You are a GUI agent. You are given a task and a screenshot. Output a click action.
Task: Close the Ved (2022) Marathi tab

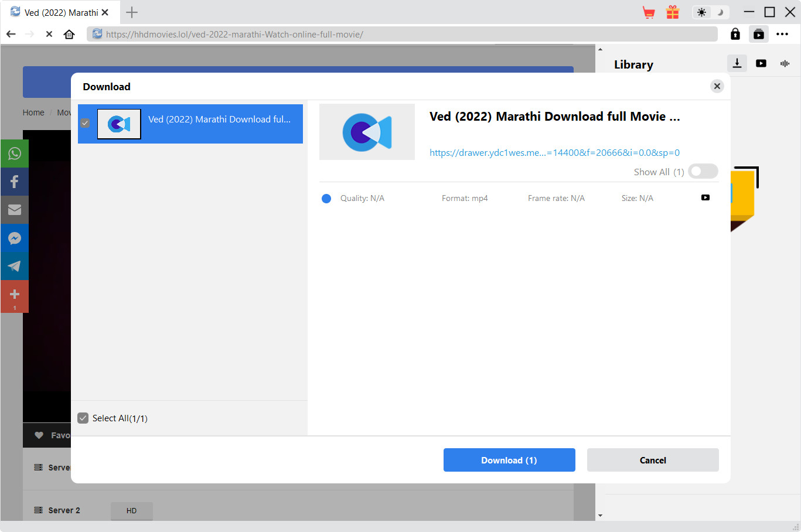pos(105,12)
